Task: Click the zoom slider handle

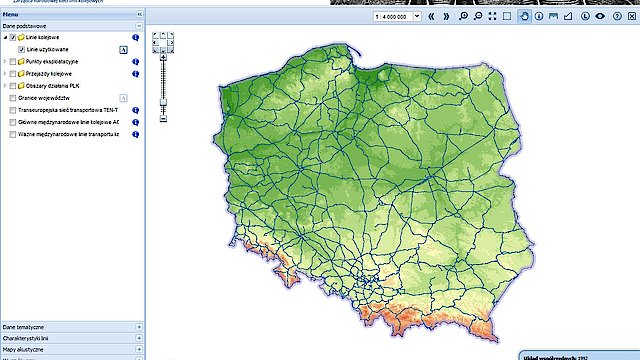Action: tap(163, 102)
